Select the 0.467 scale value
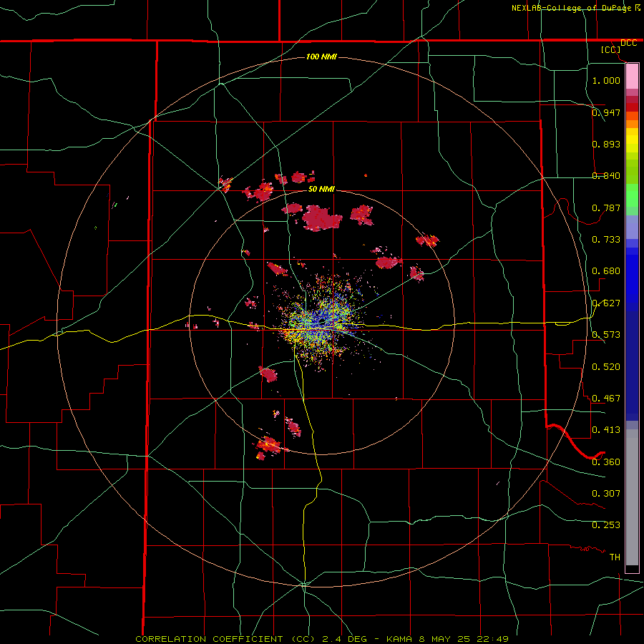The height and width of the screenshot is (644, 644). tap(606, 399)
